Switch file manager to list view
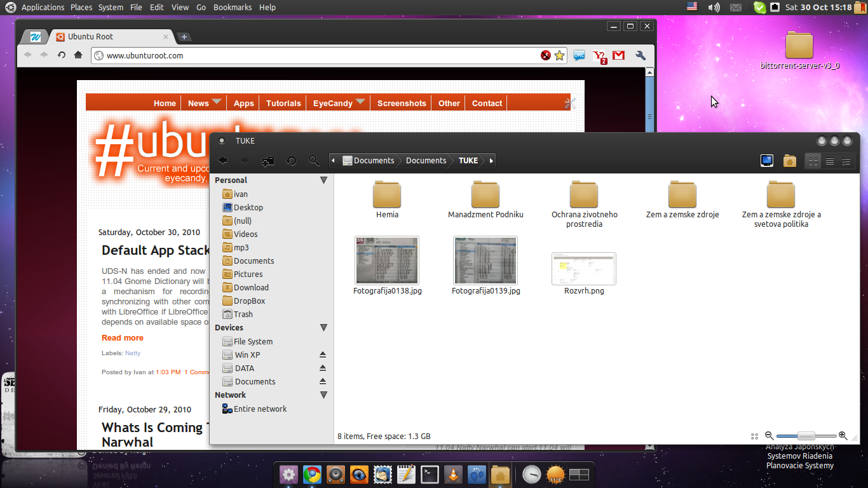This screenshot has height=488, width=868. point(829,161)
